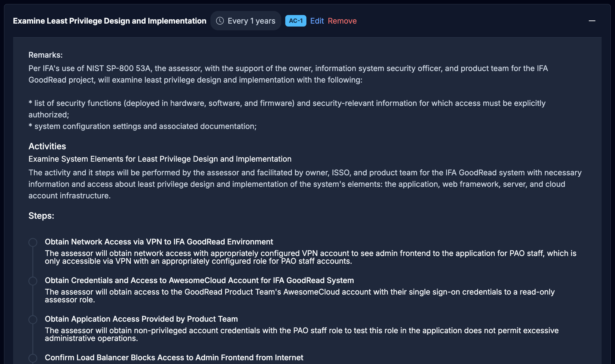Remove the Least Privilege examination task
The width and height of the screenshot is (615, 364).
(342, 21)
